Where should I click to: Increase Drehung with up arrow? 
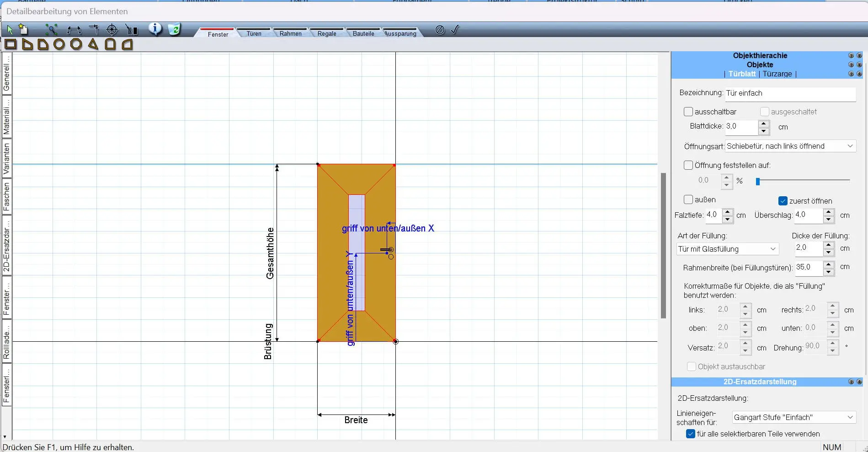833,343
